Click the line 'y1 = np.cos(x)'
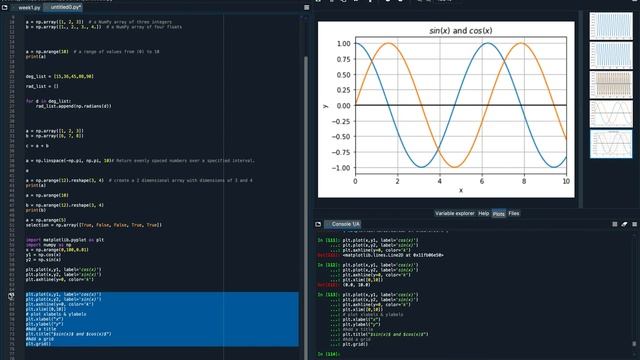The width and height of the screenshot is (640, 360). (x=43, y=255)
